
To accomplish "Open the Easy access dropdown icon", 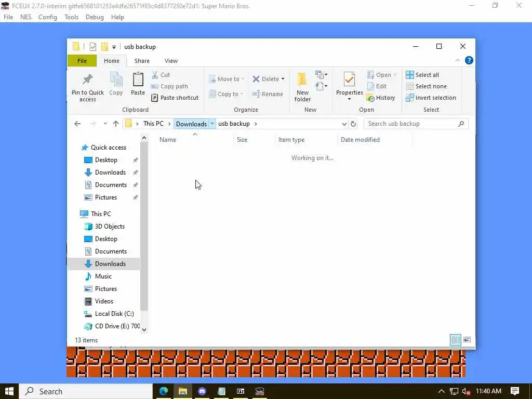I will [x=321, y=86].
